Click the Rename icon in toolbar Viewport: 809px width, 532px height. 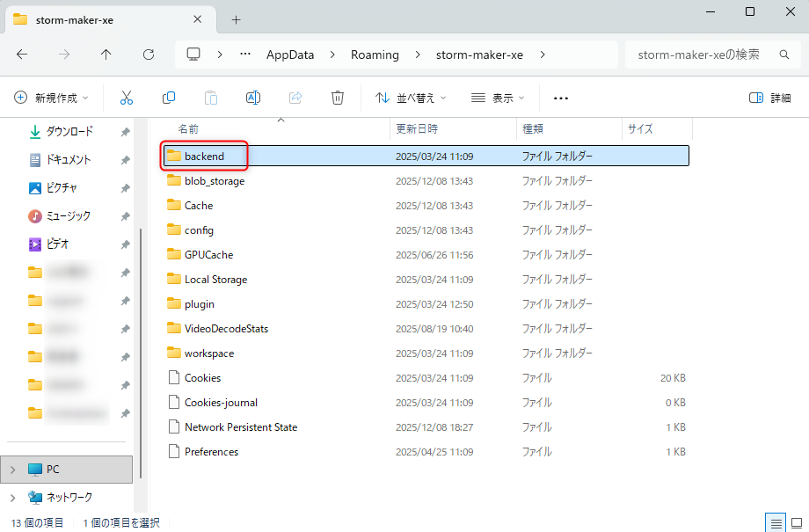coord(253,98)
